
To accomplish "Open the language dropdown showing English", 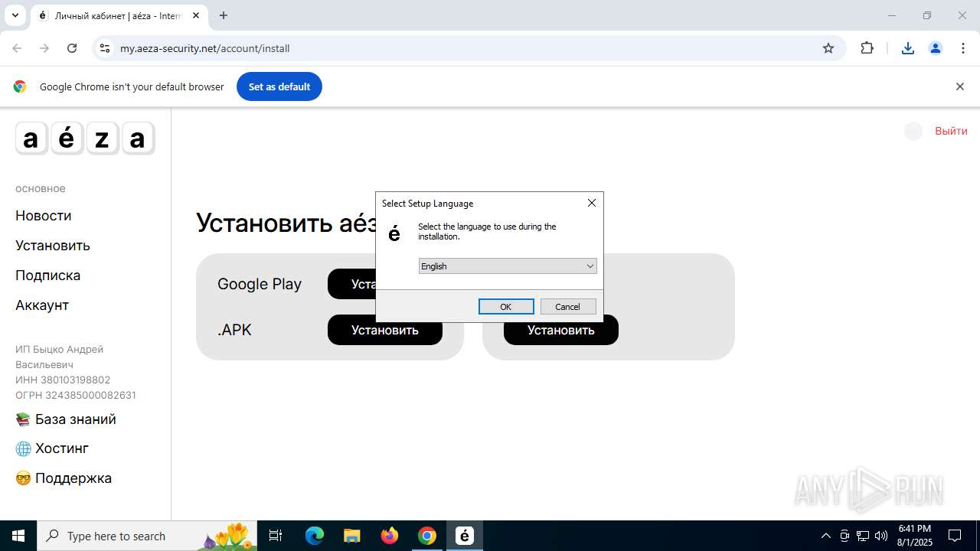I will [508, 266].
